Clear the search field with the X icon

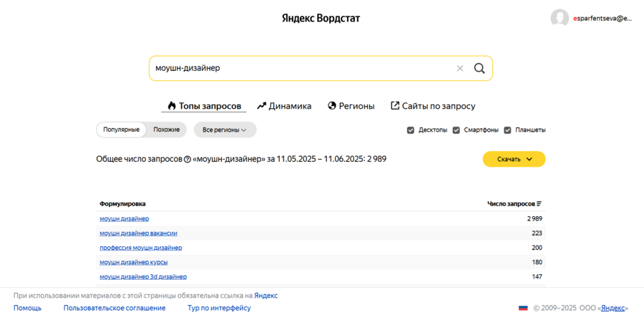(460, 69)
